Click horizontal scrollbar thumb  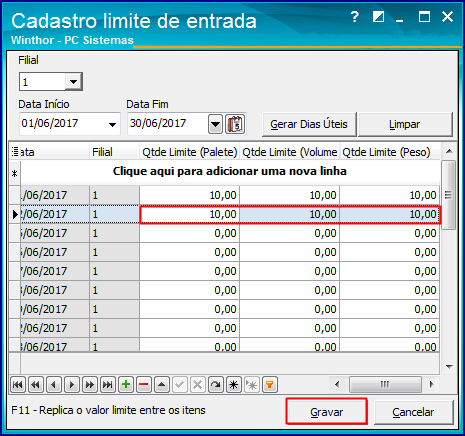click(385, 384)
